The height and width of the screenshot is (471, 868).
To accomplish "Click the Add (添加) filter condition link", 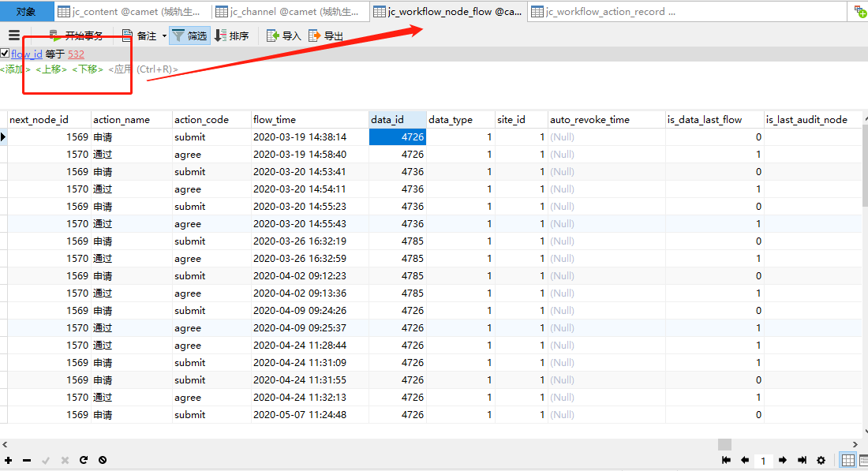I will (15, 69).
